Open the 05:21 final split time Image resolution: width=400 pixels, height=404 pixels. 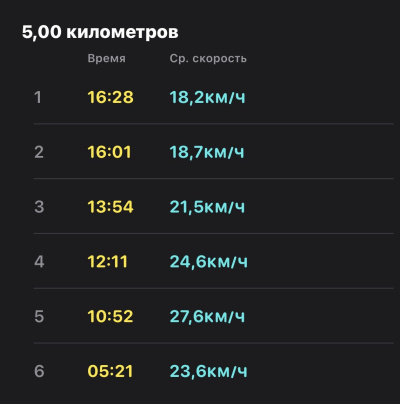(x=110, y=371)
